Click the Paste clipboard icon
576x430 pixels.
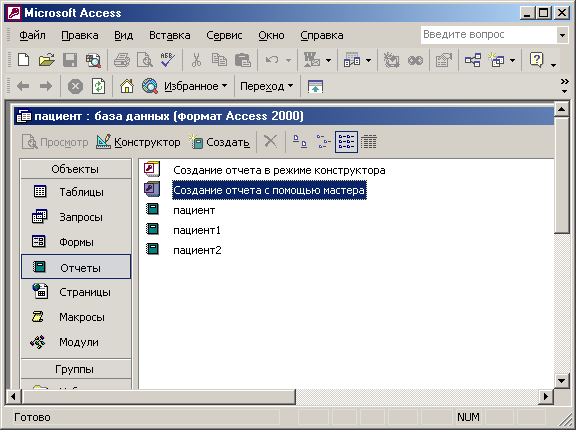pos(242,60)
